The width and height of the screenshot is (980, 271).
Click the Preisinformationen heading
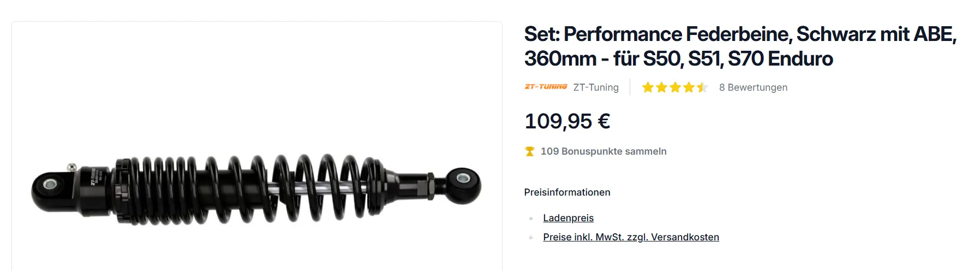pyautogui.click(x=567, y=192)
